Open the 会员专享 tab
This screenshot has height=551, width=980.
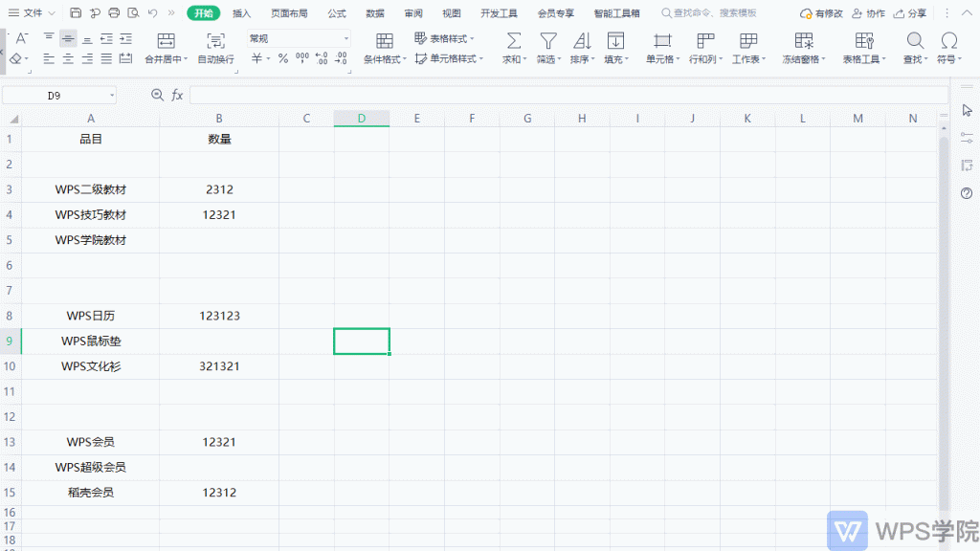556,13
